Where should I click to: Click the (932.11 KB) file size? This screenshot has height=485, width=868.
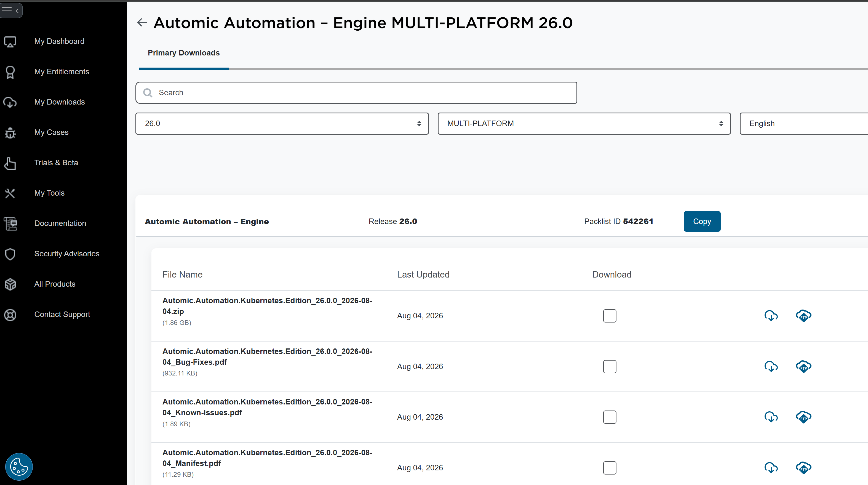pyautogui.click(x=180, y=374)
